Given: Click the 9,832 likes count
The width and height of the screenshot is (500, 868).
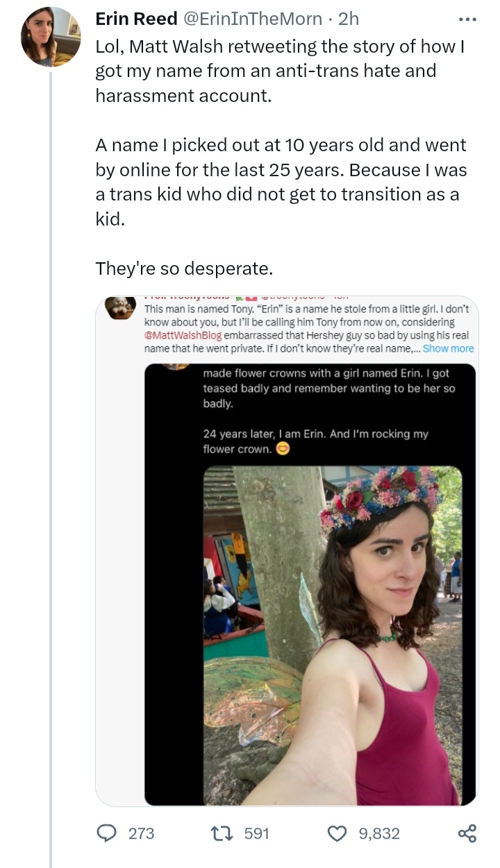Looking at the screenshot, I should coord(379,833).
